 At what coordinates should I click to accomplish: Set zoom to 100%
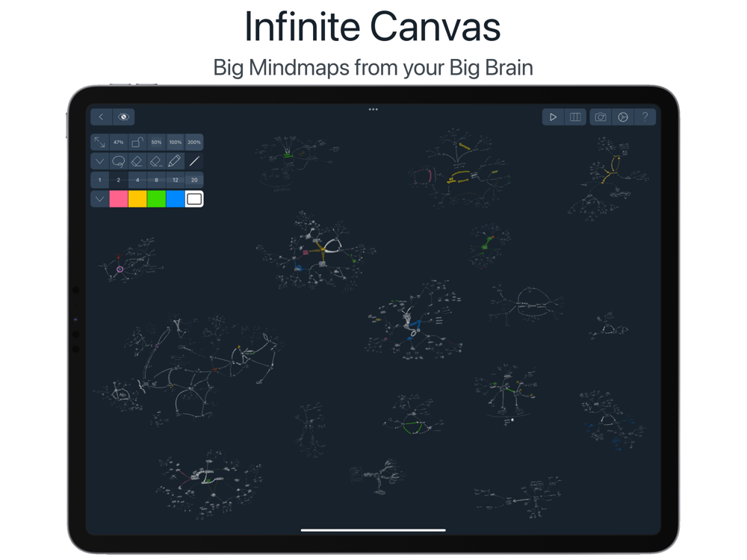coord(176,142)
